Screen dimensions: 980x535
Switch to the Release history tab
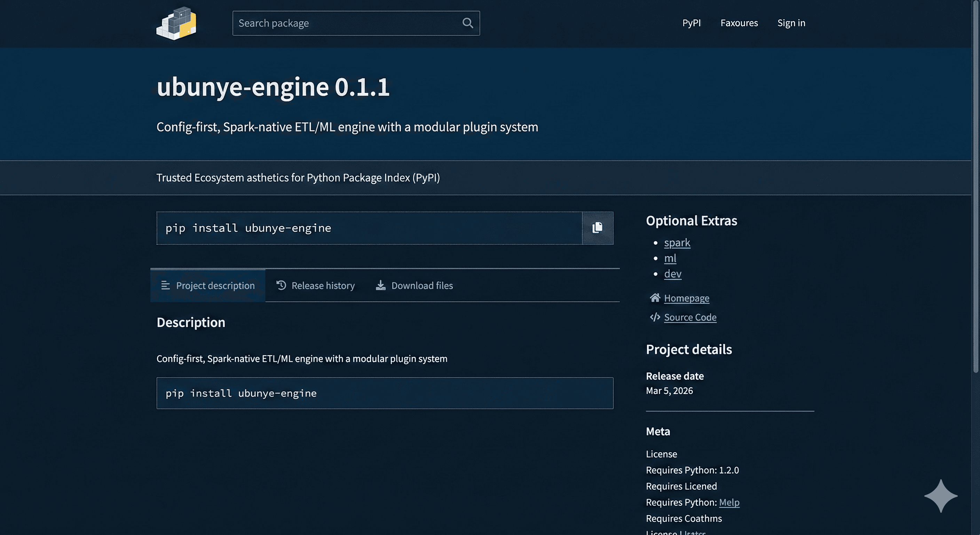[323, 285]
